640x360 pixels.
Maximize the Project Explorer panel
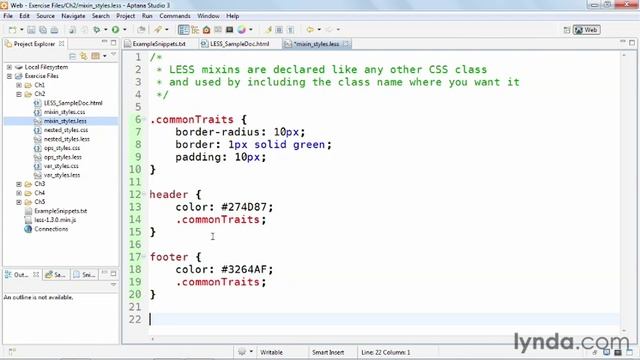coord(113,42)
